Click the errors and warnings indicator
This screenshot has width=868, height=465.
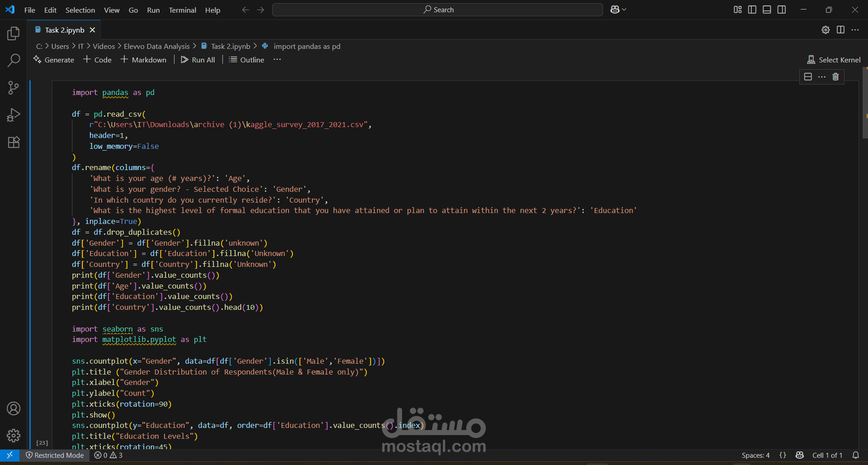[108, 455]
